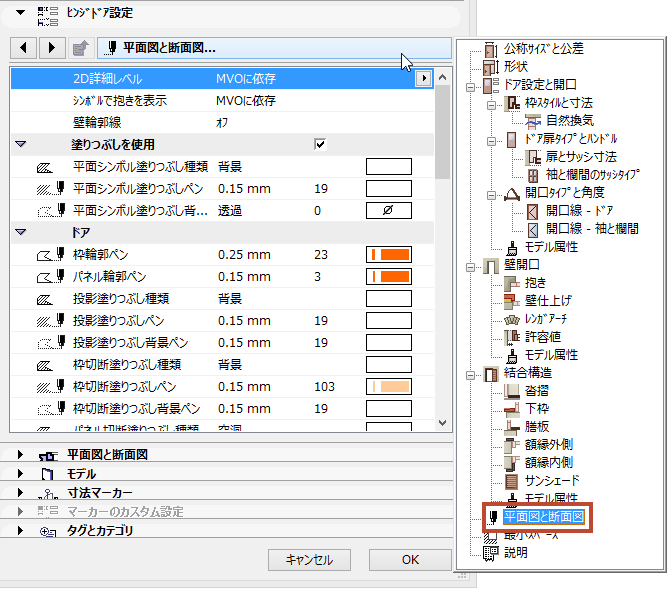Click the 説明 description icon in tree
This screenshot has height=592, width=668.
coord(490,553)
